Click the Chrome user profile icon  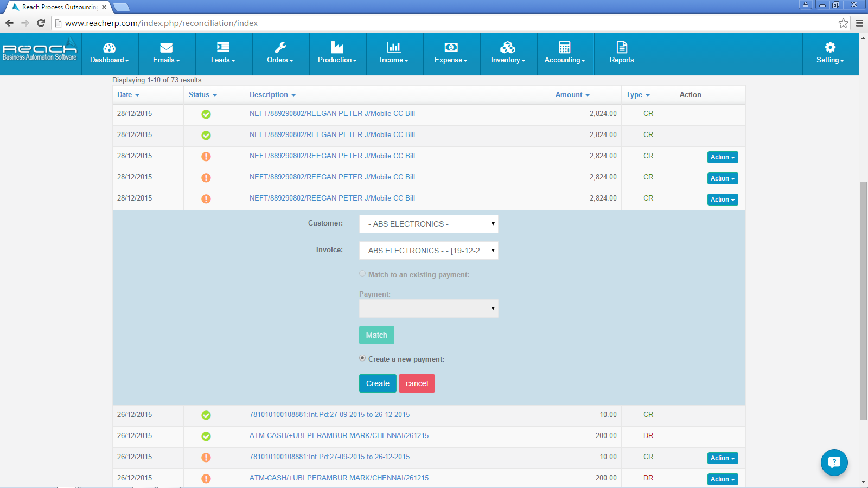(806, 4)
